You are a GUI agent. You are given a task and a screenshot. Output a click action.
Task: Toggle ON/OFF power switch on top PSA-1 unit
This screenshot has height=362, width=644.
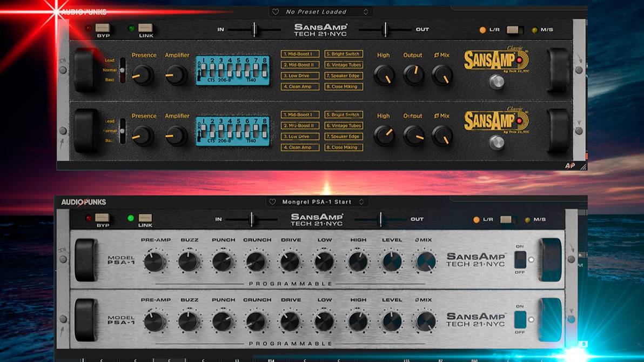tap(520, 260)
